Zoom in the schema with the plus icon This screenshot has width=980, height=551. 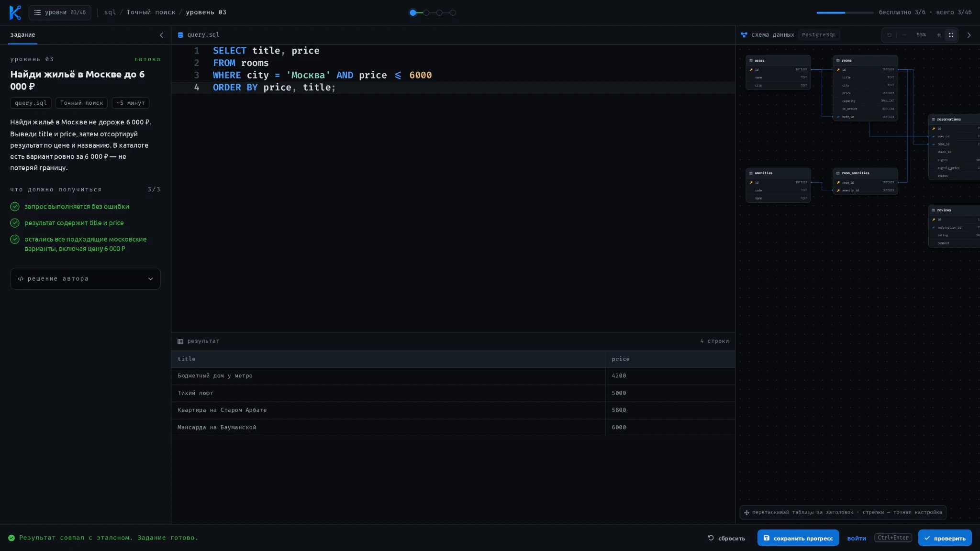[x=938, y=35]
